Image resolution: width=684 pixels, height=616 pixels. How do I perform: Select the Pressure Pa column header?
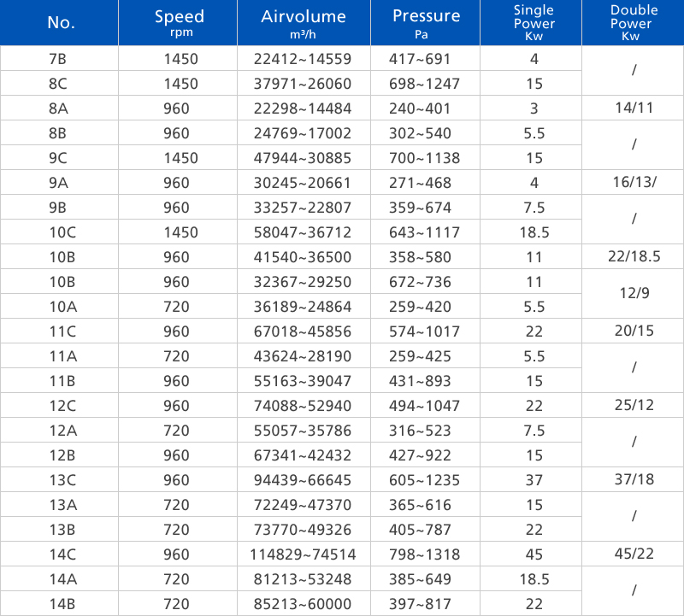click(x=426, y=22)
